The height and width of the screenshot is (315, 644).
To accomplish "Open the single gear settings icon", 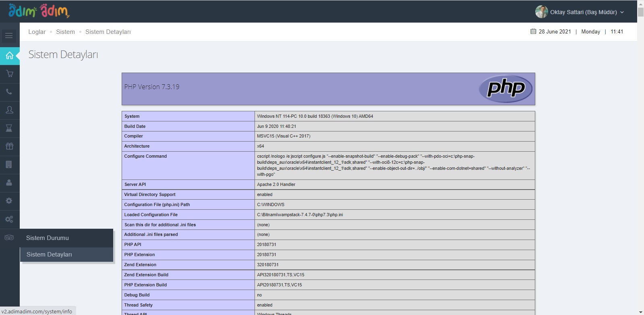I will click(9, 201).
